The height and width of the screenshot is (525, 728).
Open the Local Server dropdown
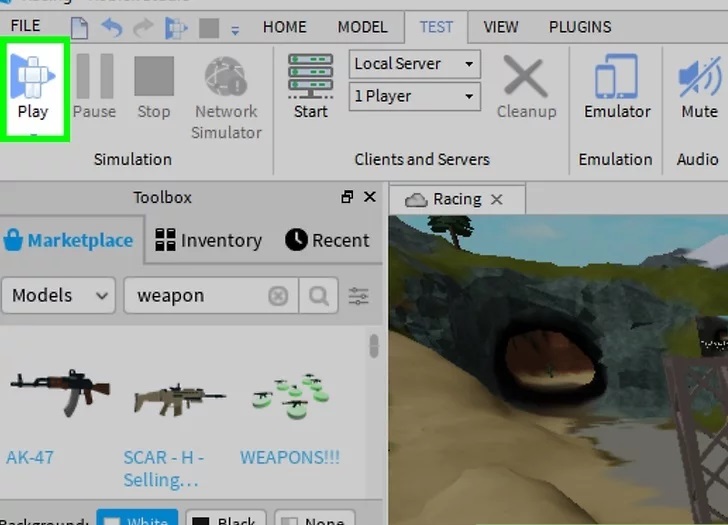tap(415, 64)
